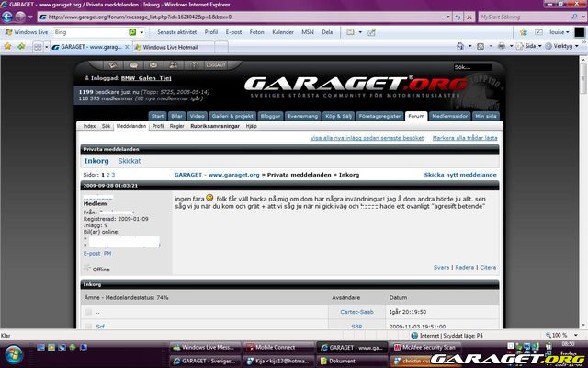Open the recent pages dropdown arrow
This screenshot has width=588, height=368.
30,17
